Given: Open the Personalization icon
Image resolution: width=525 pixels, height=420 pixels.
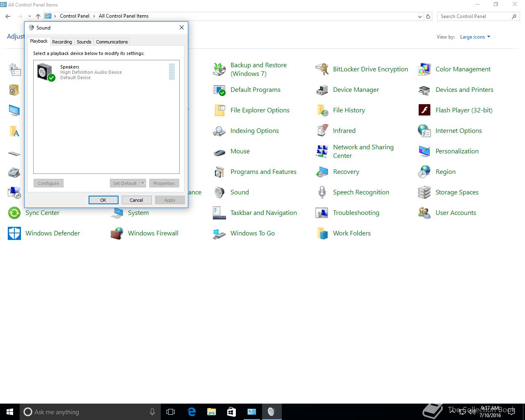Looking at the screenshot, I should [424, 151].
